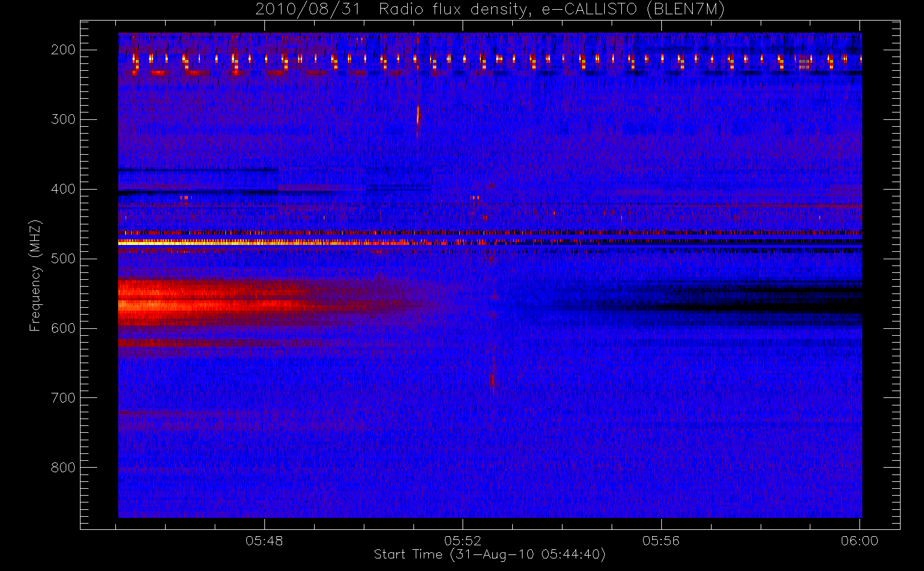924x571 pixels.
Task: Select the 700 frequency tick label
Action: 63,398
